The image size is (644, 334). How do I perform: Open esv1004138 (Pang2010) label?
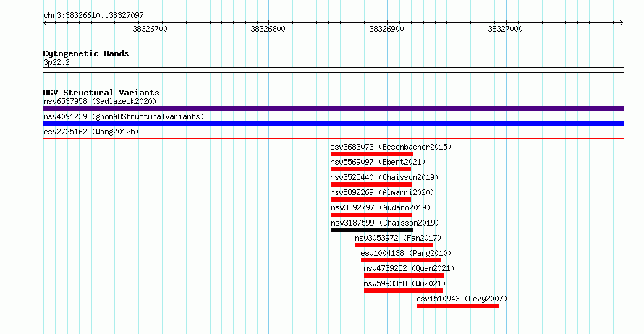[406, 253]
